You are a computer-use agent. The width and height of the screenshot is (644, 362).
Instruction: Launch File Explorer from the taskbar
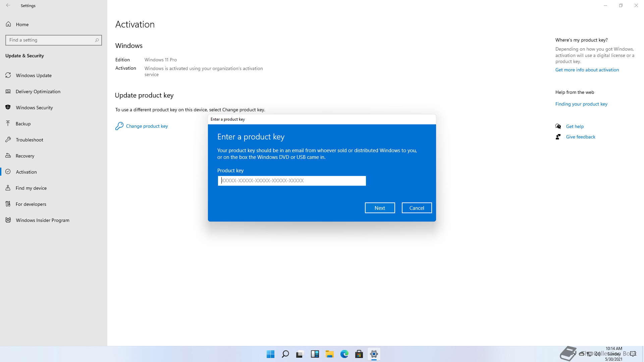click(x=329, y=354)
